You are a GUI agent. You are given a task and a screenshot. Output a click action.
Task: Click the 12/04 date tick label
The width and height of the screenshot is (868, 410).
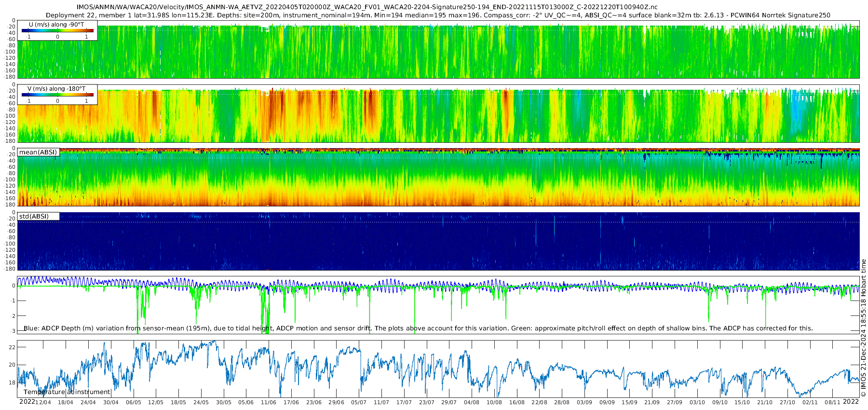point(43,402)
